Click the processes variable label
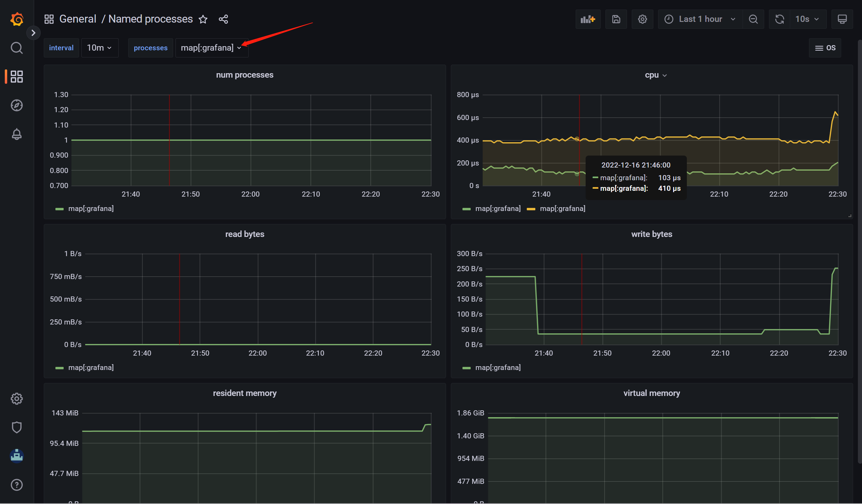The image size is (862, 504). pos(151,48)
